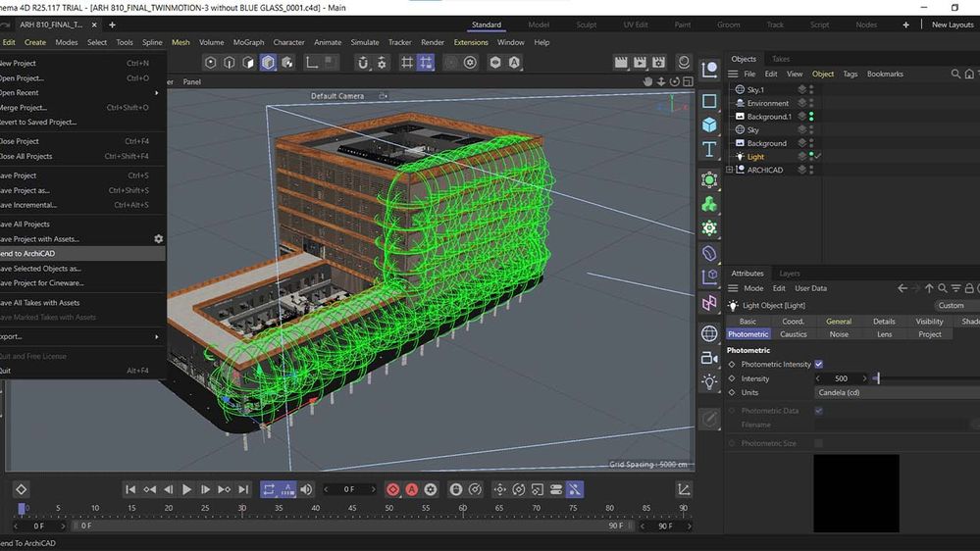
Task: Click the Render View clapperboard icon
Action: (621, 63)
